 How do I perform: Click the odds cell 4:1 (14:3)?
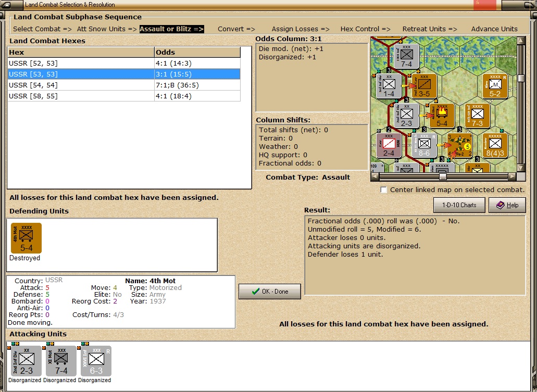(197, 64)
